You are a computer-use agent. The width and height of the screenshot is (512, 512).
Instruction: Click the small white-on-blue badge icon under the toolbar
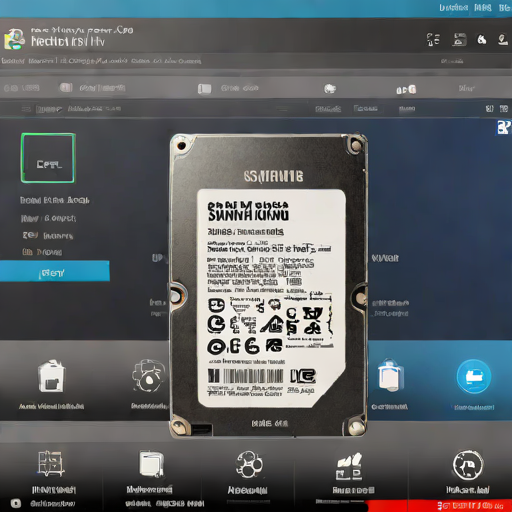point(503,127)
